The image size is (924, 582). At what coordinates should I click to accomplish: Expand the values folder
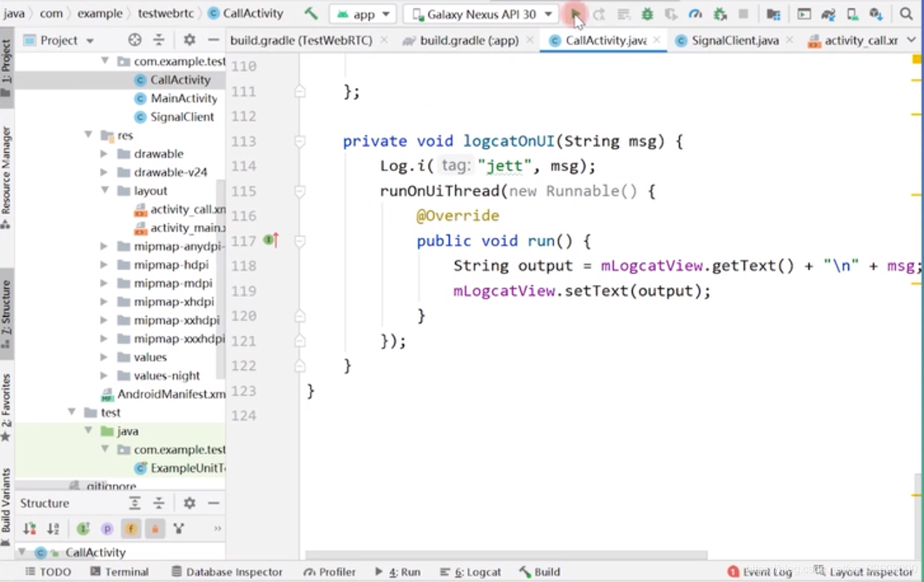click(x=104, y=357)
